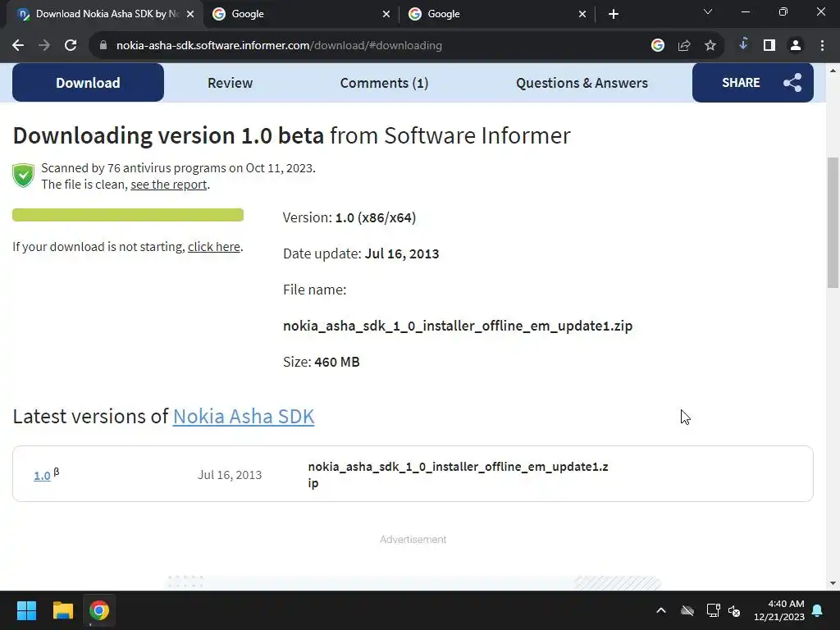Share this page using the address bar icon
Viewport: 840px width, 630px height.
684,46
